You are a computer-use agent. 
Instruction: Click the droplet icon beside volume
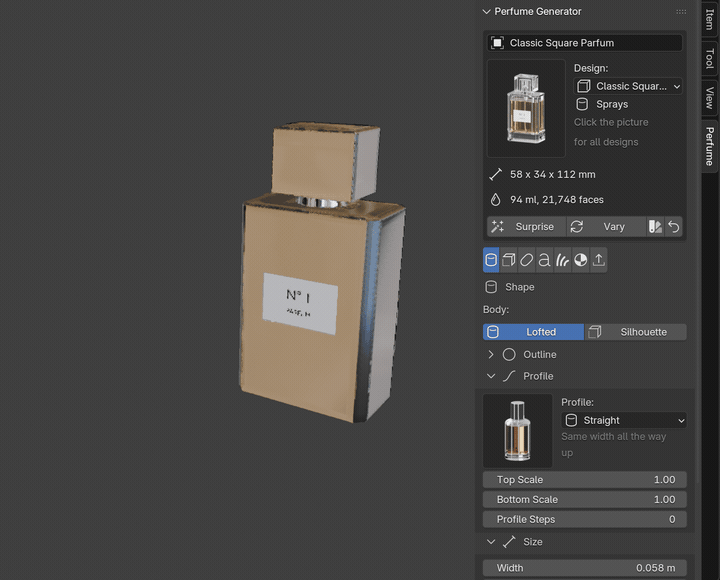click(x=495, y=200)
